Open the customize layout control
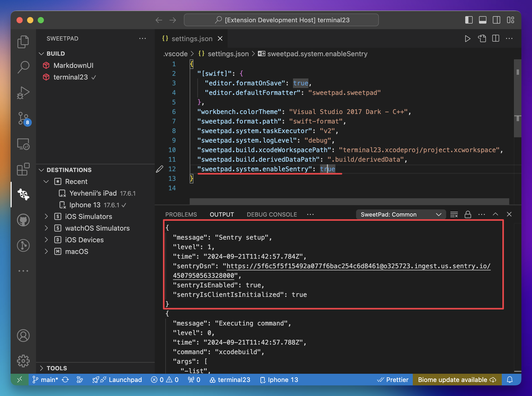Image resolution: width=532 pixels, height=396 pixels. pos(511,20)
